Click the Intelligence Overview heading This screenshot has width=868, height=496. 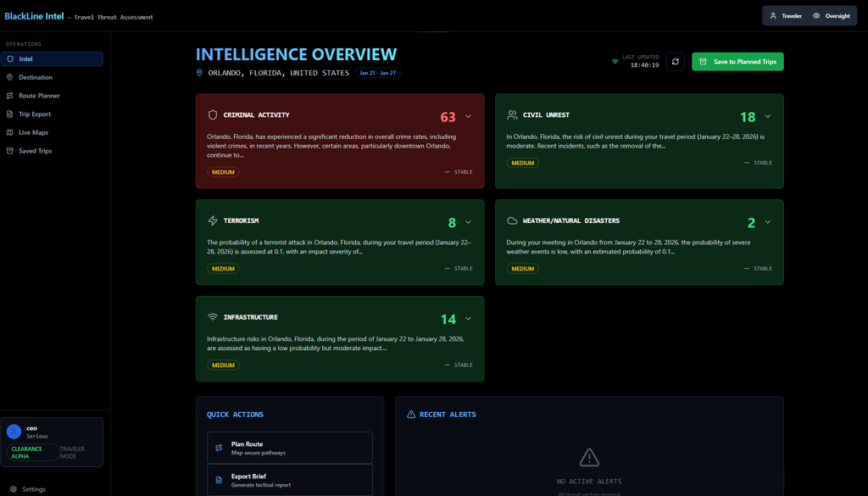click(296, 54)
